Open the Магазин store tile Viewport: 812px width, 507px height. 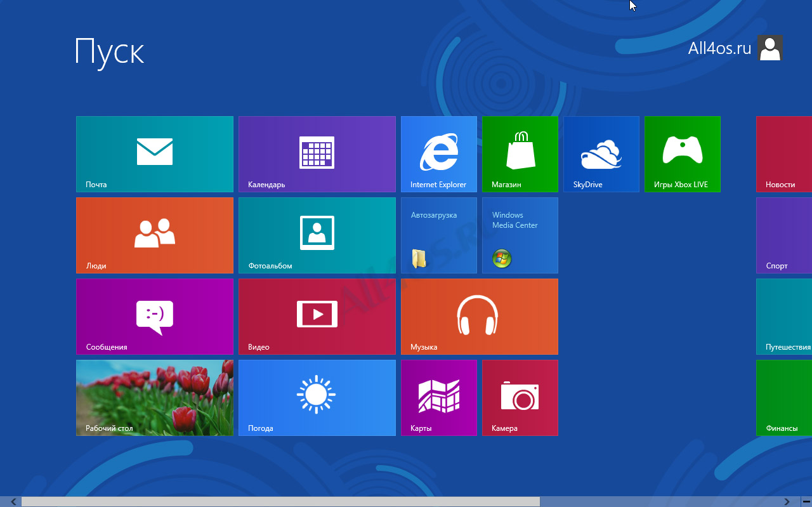pos(520,154)
